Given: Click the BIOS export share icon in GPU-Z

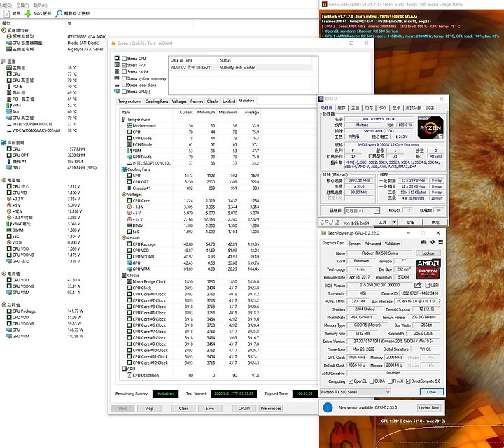Looking at the screenshot, I should tap(418, 285).
